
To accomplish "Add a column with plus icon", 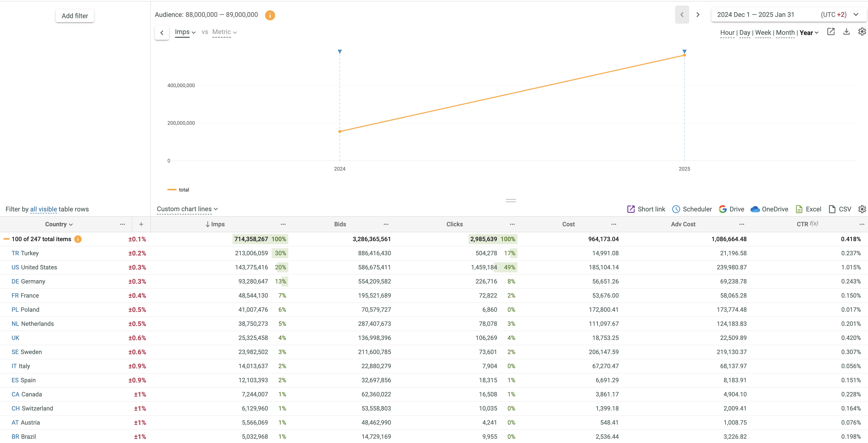I will (141, 224).
